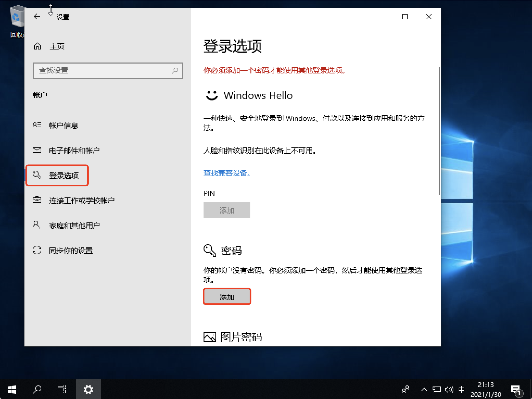Click the 图片密码 heading text
The height and width of the screenshot is (399, 532).
(241, 337)
